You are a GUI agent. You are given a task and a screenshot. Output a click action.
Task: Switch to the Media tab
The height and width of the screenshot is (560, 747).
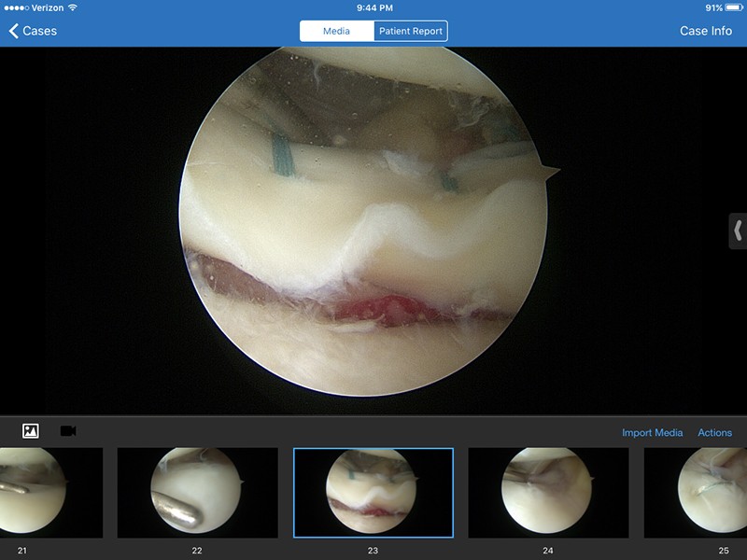(337, 31)
